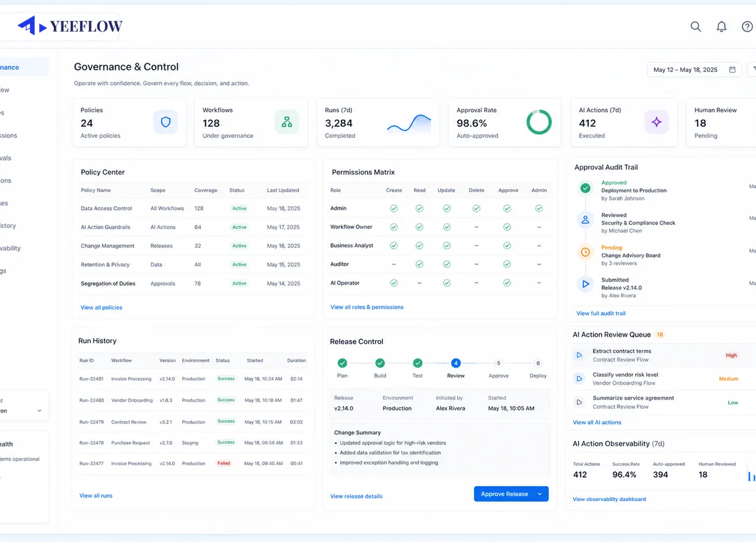Click the search magnifier icon
756x542 pixels.
point(696,26)
